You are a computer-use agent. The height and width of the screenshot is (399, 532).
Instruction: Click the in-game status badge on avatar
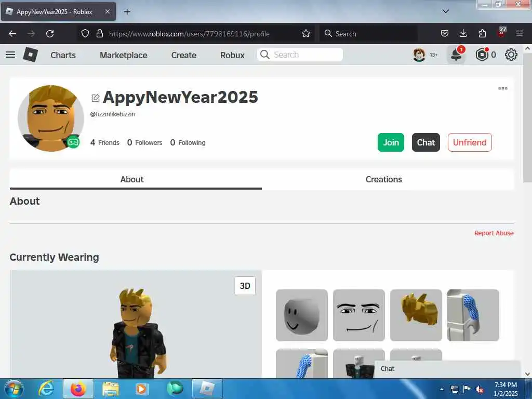73,142
